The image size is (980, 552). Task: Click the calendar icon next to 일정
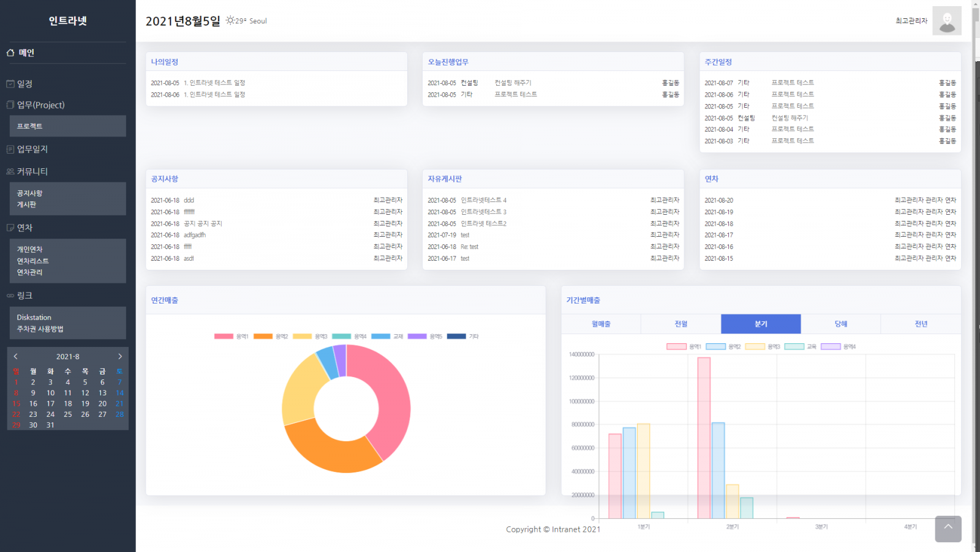10,84
